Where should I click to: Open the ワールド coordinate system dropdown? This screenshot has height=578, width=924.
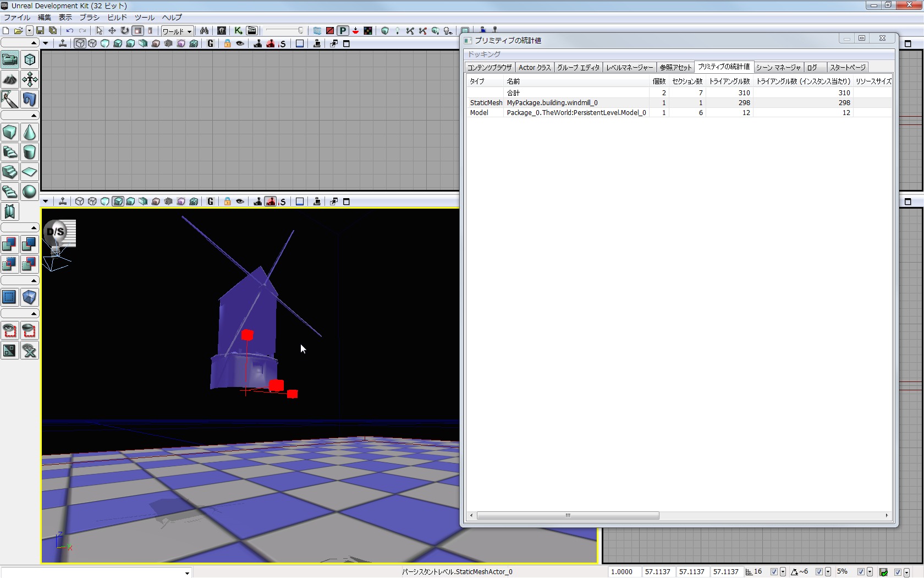pyautogui.click(x=177, y=31)
